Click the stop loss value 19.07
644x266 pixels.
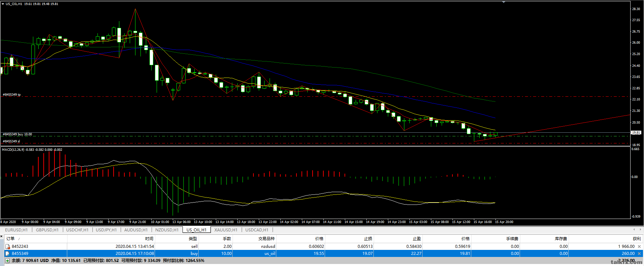pyautogui.click(x=367, y=254)
